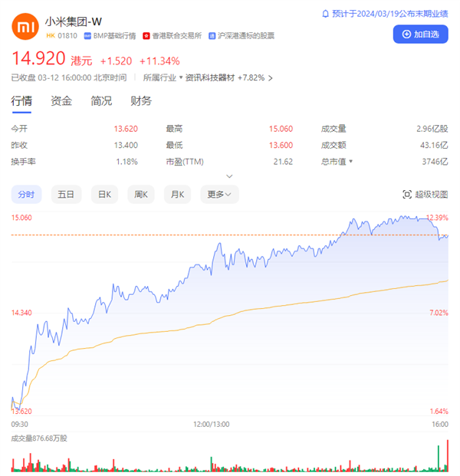This screenshot has width=460, height=476.
Task: Select the 分时 chart view
Action: coord(26,194)
